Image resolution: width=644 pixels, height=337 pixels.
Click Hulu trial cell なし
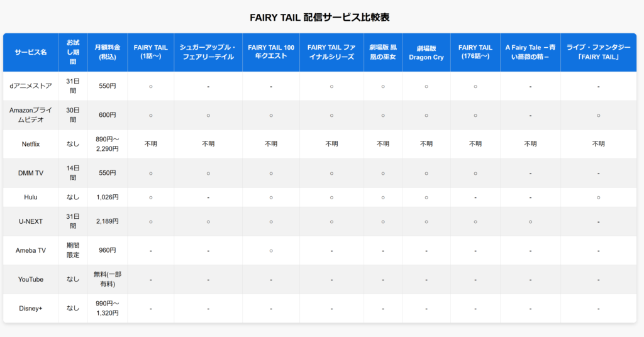pyautogui.click(x=73, y=197)
